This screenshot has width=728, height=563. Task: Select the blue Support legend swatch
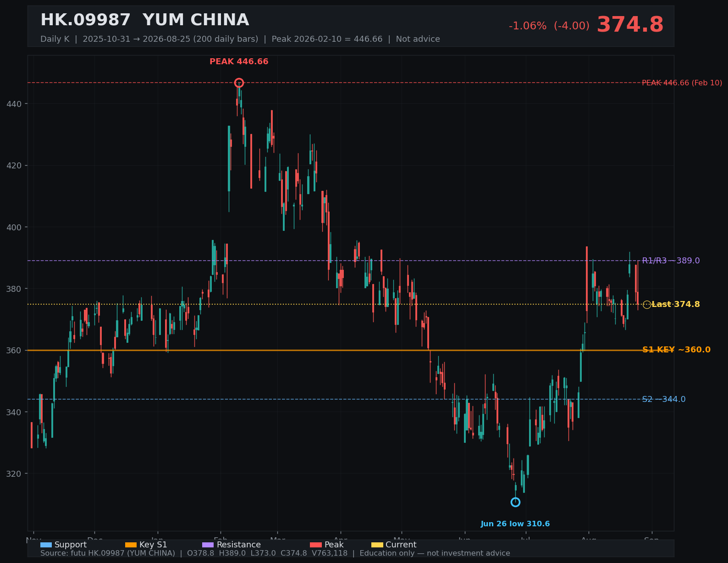click(46, 545)
